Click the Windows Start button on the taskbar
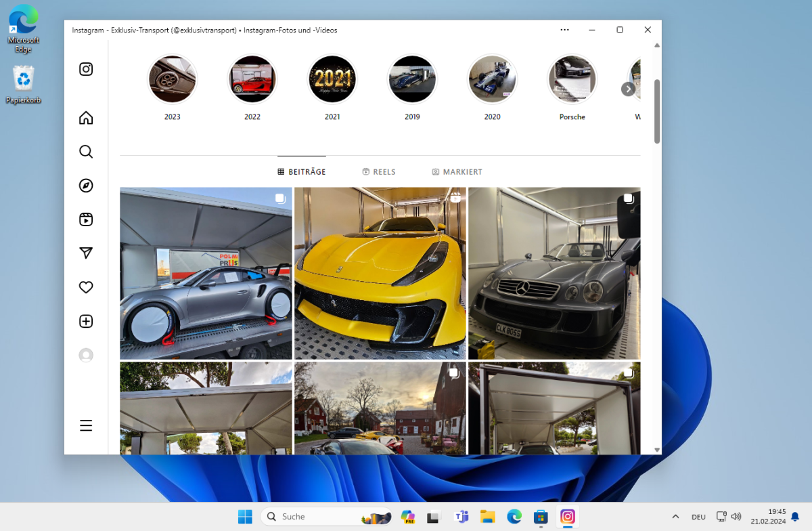Screen dimensions: 812x531 [x=245, y=517]
